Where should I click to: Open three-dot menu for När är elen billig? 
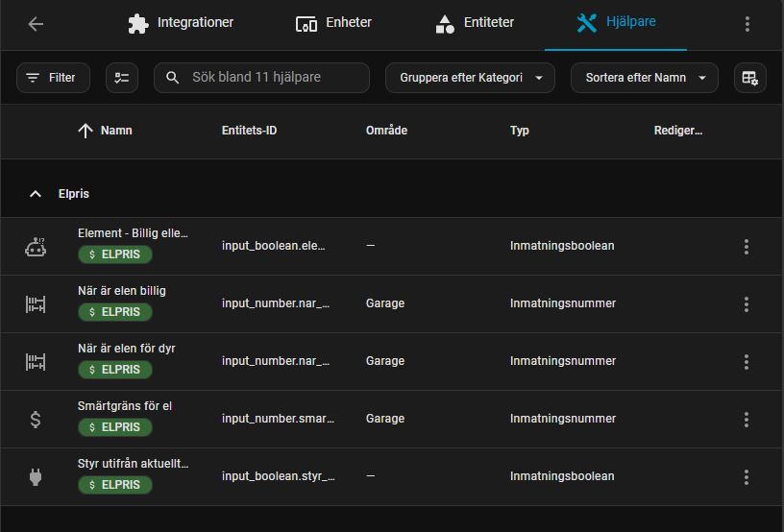pyautogui.click(x=746, y=304)
